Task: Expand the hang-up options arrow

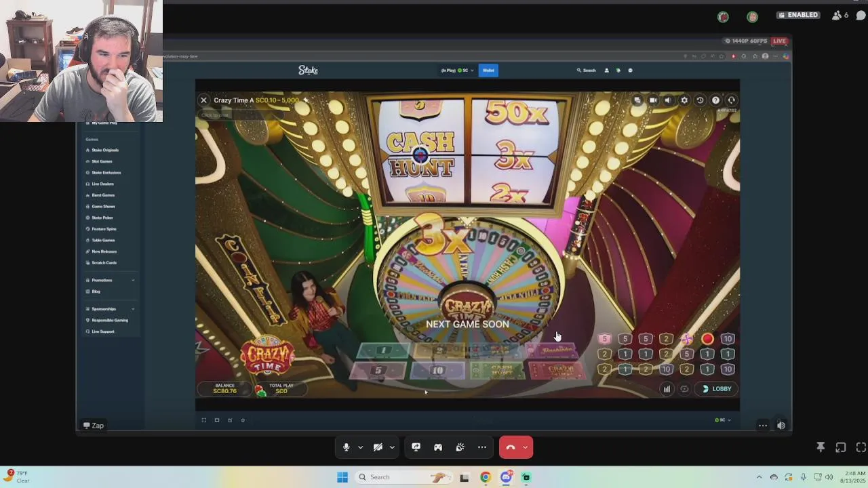Action: click(525, 447)
